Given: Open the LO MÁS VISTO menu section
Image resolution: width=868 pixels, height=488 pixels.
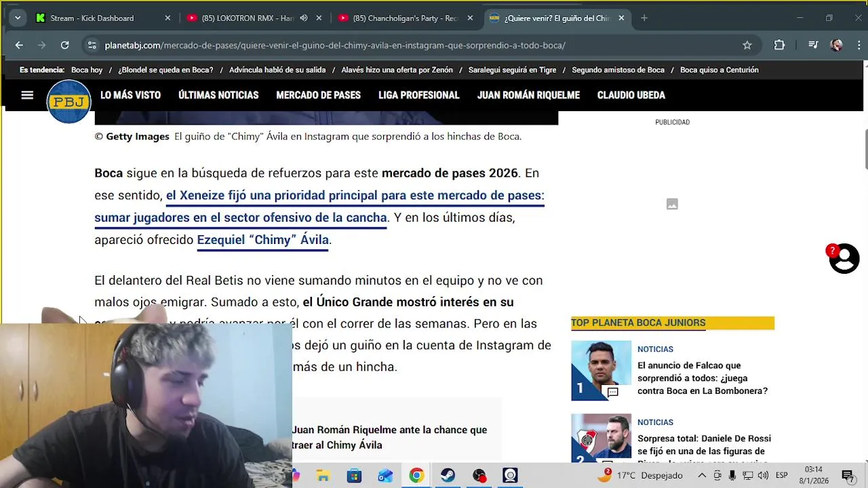Looking at the screenshot, I should click(130, 96).
